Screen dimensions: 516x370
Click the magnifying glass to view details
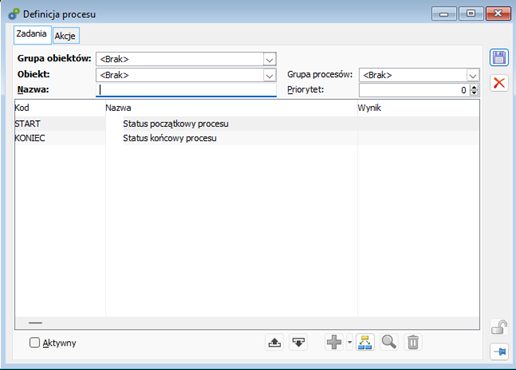(x=389, y=342)
